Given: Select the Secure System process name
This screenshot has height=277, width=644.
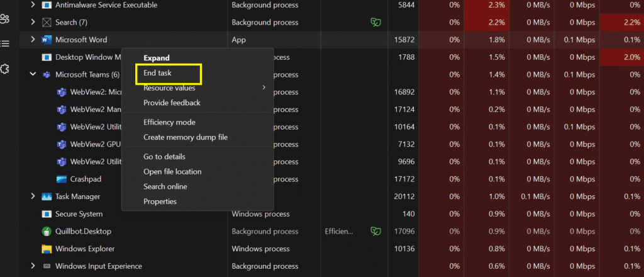Looking at the screenshot, I should pos(79,214).
